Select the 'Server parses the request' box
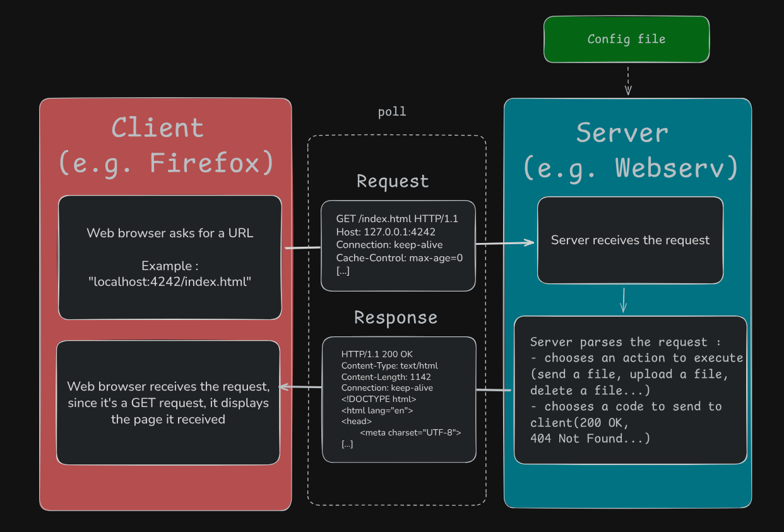The image size is (784, 532). pos(630,390)
